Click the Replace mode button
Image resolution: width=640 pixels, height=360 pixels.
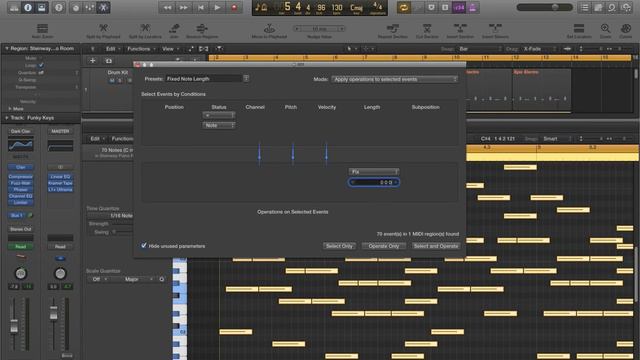pos(431,8)
